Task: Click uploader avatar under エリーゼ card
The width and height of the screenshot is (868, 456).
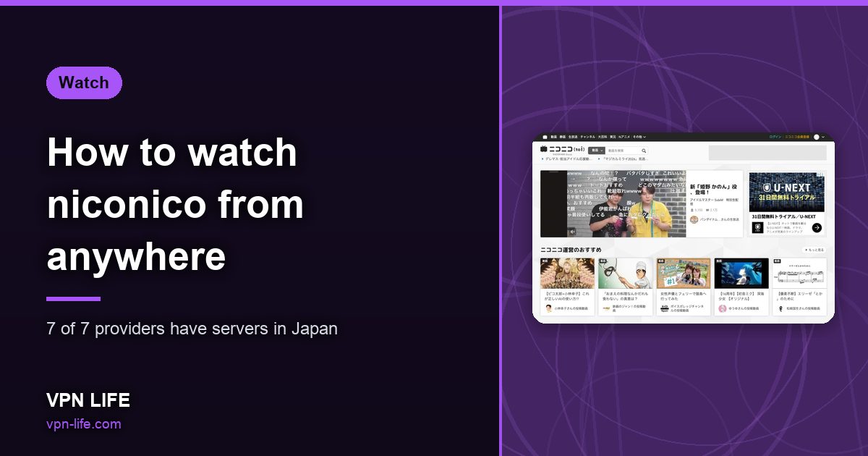Action: coord(780,308)
